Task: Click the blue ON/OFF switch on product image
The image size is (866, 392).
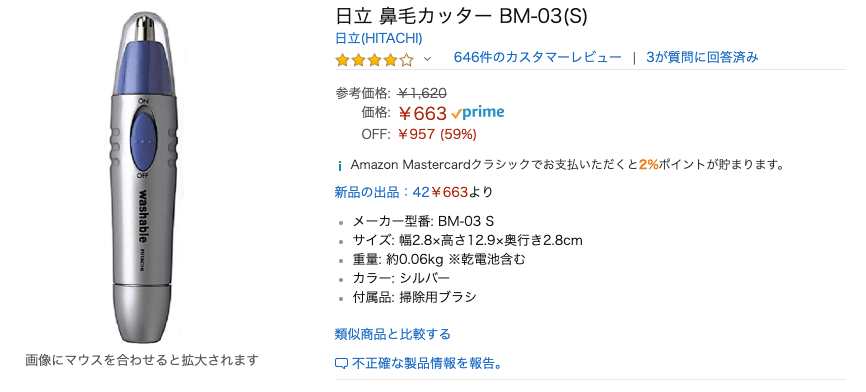Action: 143,141
